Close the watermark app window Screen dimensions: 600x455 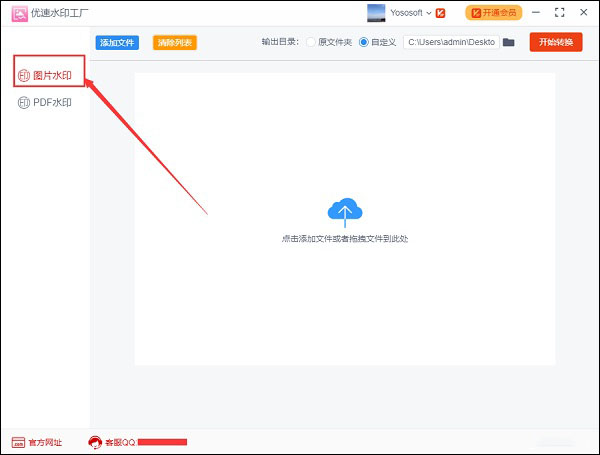pyautogui.click(x=584, y=12)
